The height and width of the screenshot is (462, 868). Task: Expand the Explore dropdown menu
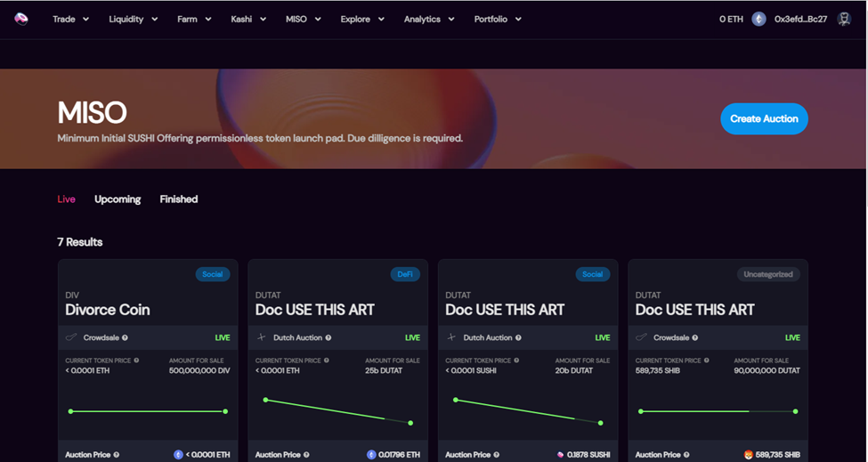(362, 19)
